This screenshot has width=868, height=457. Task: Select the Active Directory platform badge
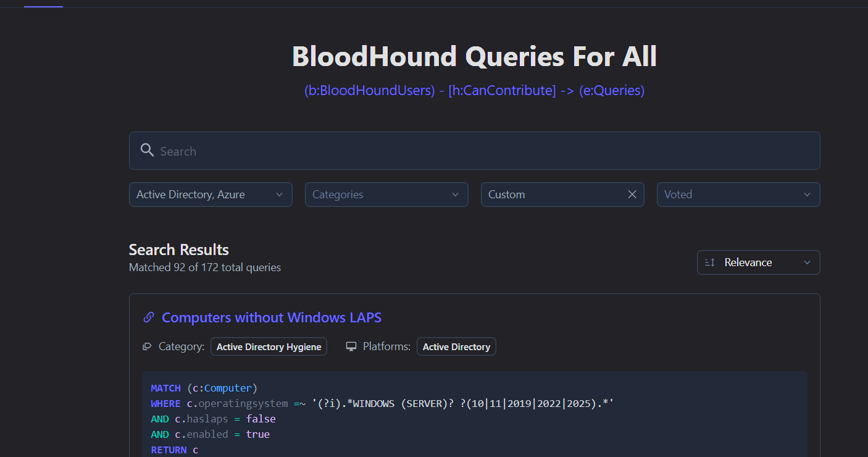pyautogui.click(x=456, y=347)
